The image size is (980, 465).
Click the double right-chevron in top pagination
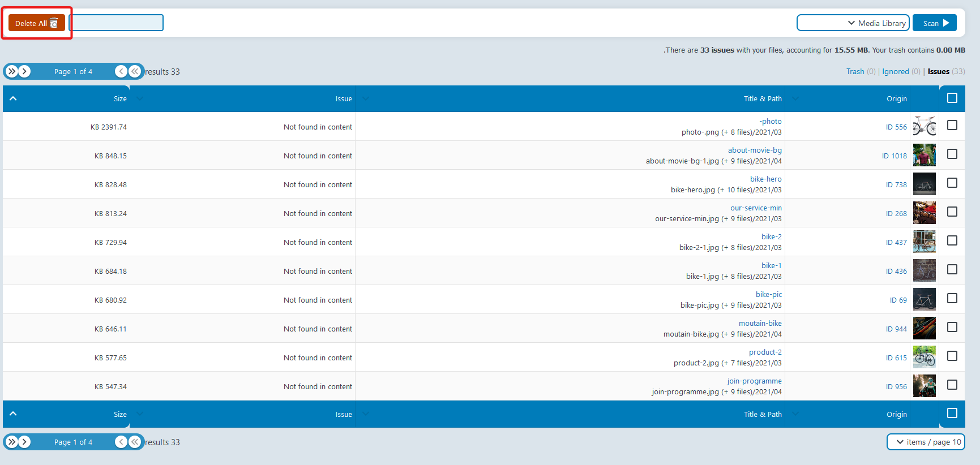tap(12, 71)
